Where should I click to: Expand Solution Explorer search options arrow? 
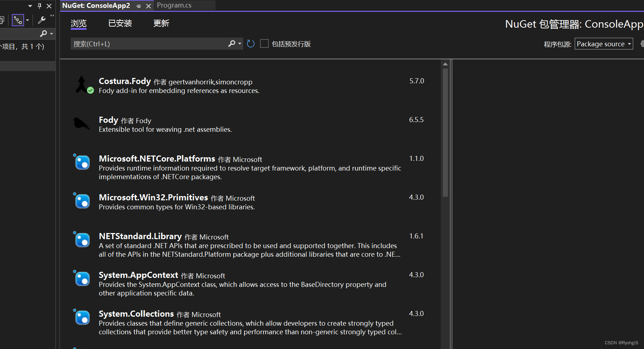tap(52, 34)
